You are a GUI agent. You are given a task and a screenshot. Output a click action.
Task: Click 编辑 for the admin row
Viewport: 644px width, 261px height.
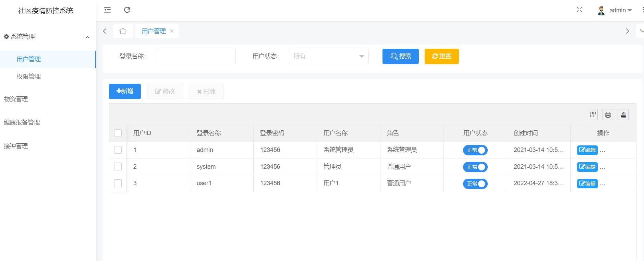click(587, 150)
